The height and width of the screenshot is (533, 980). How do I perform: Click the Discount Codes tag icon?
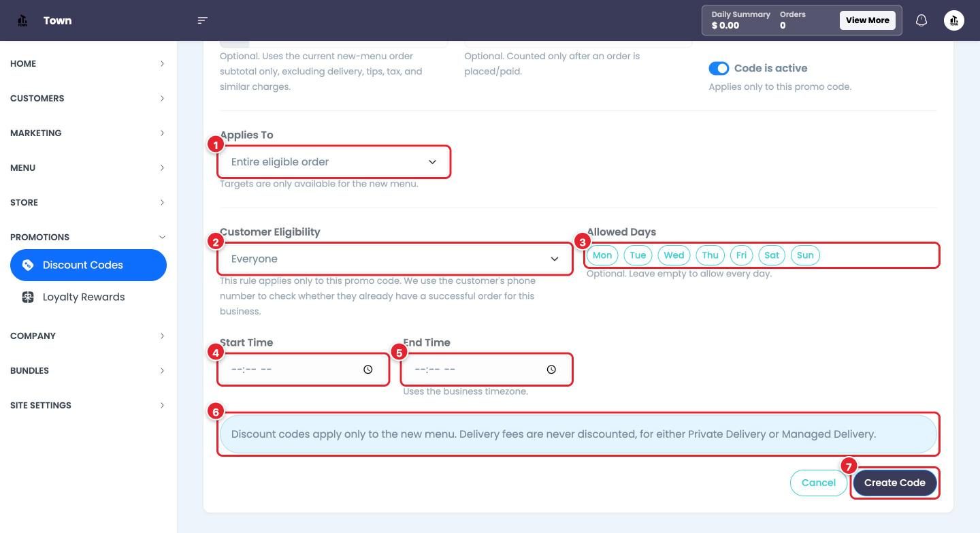pos(28,265)
